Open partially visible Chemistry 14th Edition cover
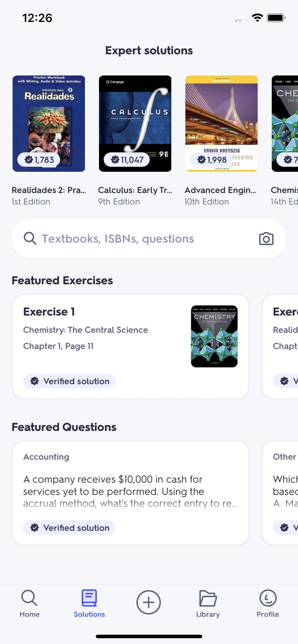The image size is (298, 644). 285,124
